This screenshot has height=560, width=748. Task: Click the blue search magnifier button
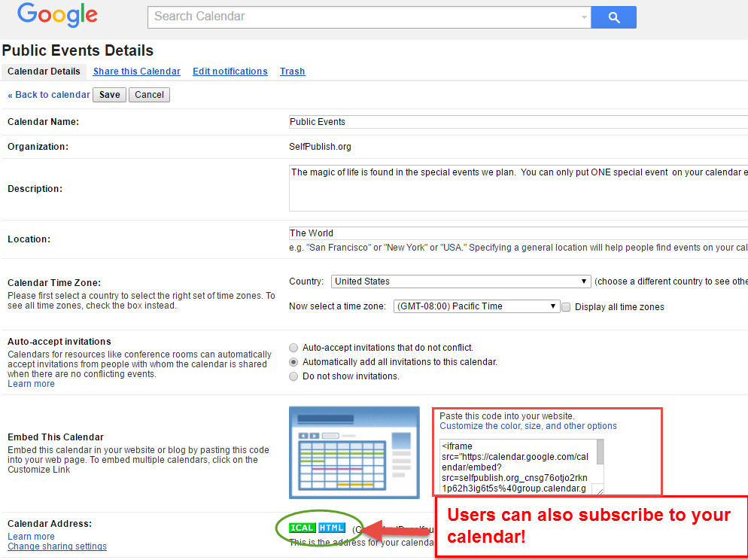[613, 17]
